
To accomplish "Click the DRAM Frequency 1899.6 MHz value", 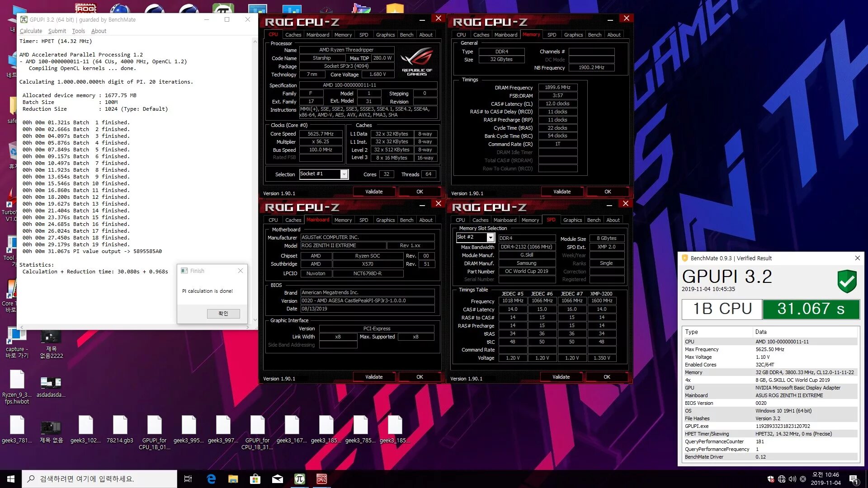I will point(557,87).
